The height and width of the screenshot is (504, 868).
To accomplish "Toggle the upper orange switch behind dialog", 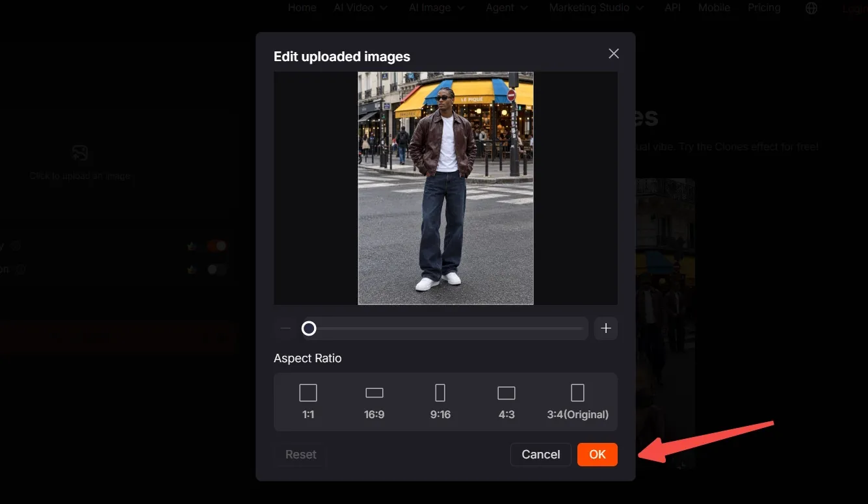I will pyautogui.click(x=217, y=246).
